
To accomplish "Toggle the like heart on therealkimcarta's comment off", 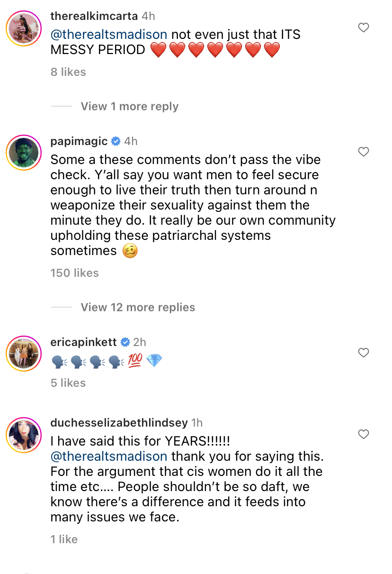I will click(364, 27).
